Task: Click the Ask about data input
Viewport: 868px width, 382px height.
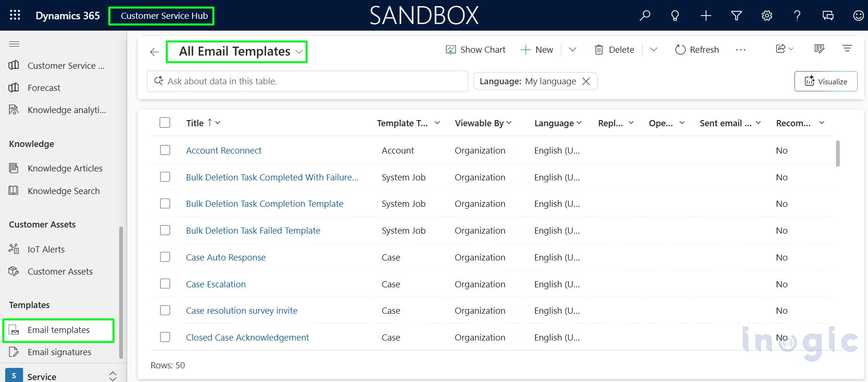Action: click(307, 81)
